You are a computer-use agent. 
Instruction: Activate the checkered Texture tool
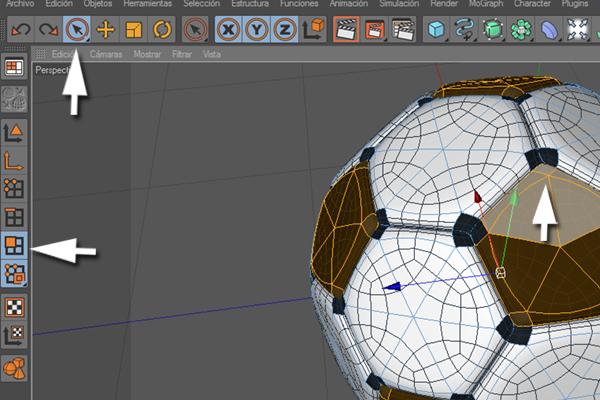pos(14,307)
